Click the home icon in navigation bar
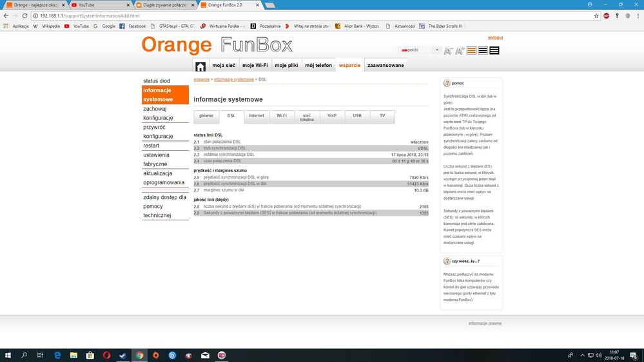644x362 pixels. click(200, 66)
